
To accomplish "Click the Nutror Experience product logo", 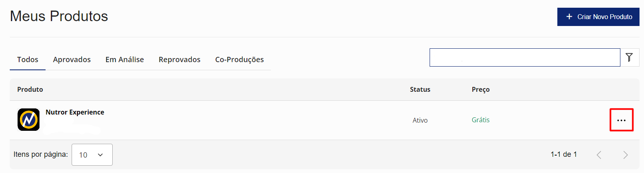I will coord(28,120).
